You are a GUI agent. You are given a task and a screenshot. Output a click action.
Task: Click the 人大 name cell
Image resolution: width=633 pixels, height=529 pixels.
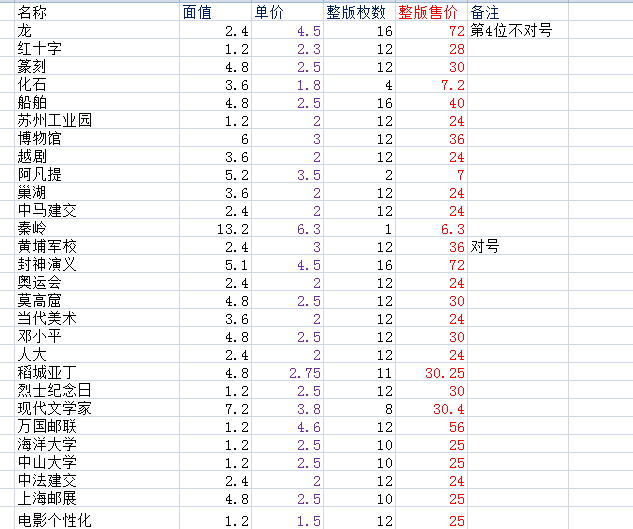[x=97, y=355]
